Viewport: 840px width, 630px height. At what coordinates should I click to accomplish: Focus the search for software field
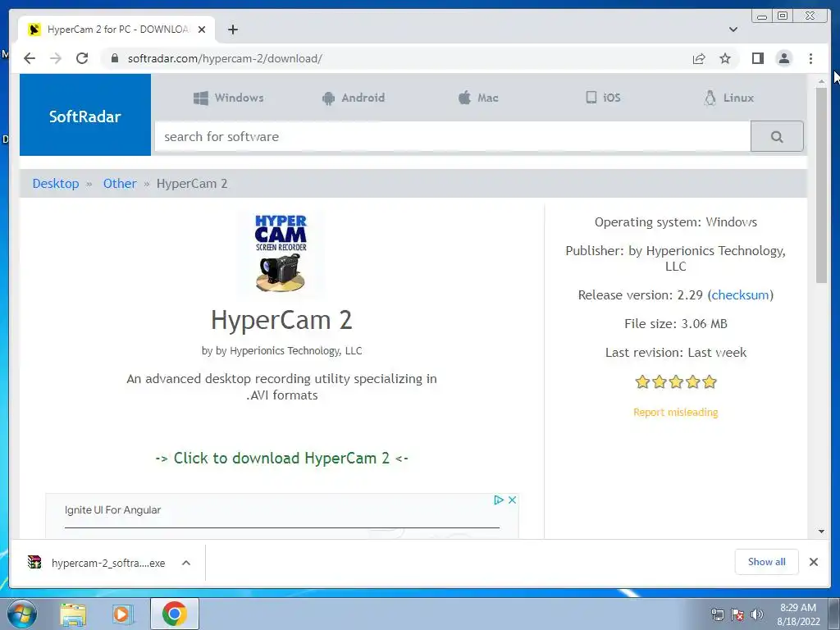tap(453, 137)
